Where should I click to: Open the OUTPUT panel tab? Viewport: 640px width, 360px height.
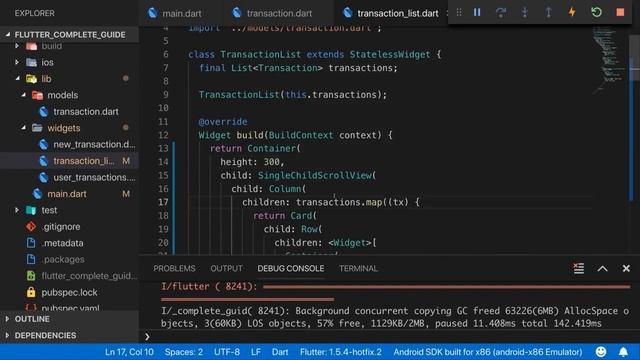click(x=226, y=269)
